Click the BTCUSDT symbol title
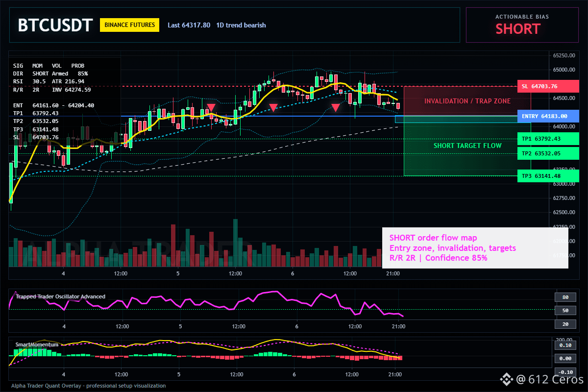This screenshot has width=588, height=392. [x=55, y=25]
